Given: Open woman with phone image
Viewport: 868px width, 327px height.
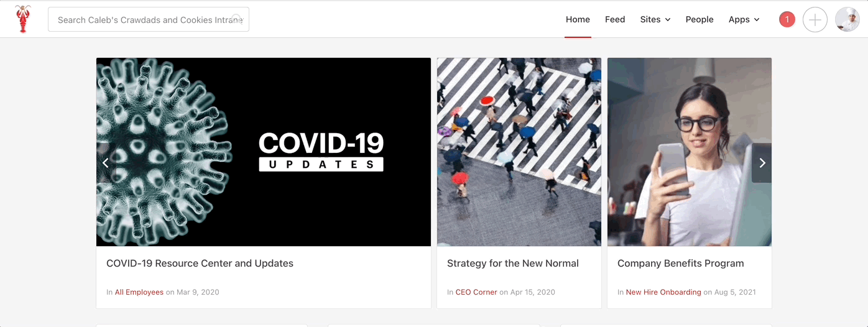Looking at the screenshot, I should point(690,152).
